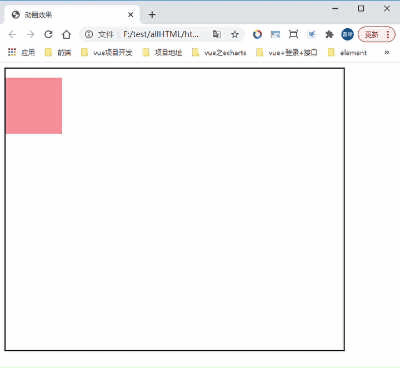Bookmark this page with the star icon
The image size is (400, 368).
click(235, 34)
